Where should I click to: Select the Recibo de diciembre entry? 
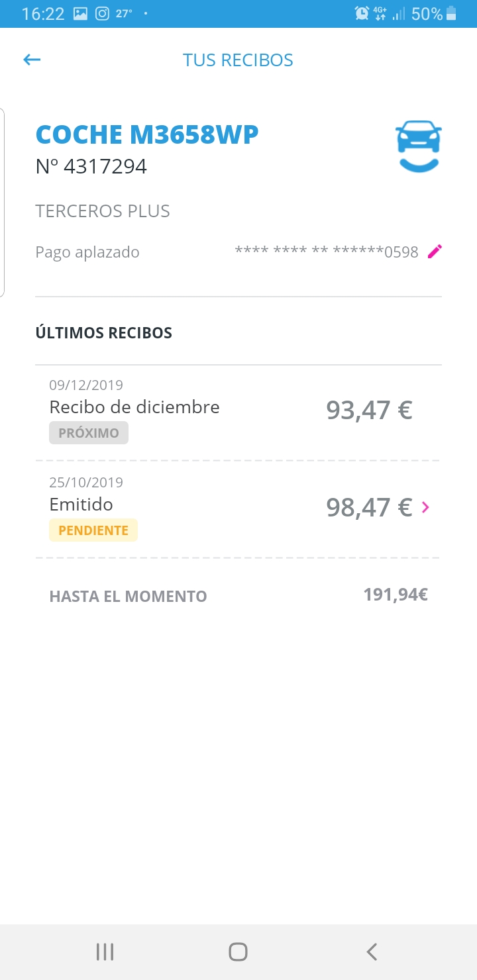pos(134,407)
